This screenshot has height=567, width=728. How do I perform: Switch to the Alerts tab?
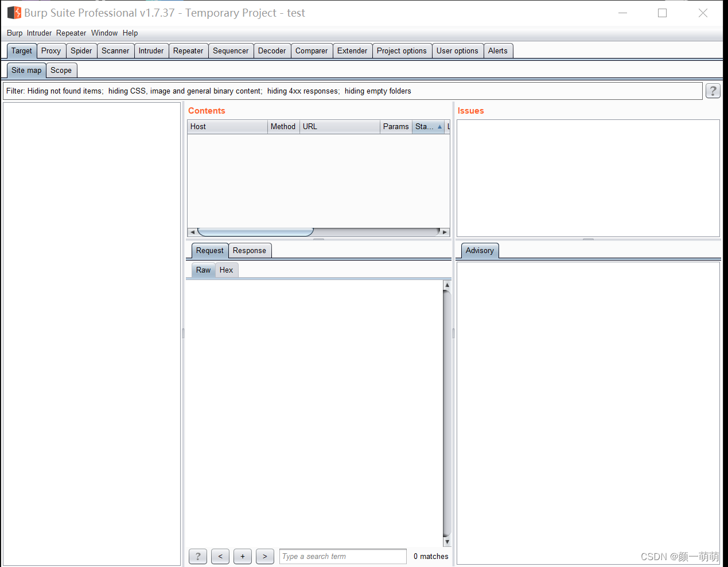click(x=498, y=51)
